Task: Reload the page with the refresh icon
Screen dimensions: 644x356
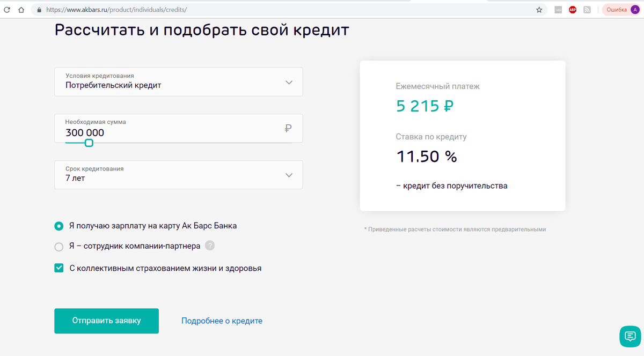Action: 8,10
